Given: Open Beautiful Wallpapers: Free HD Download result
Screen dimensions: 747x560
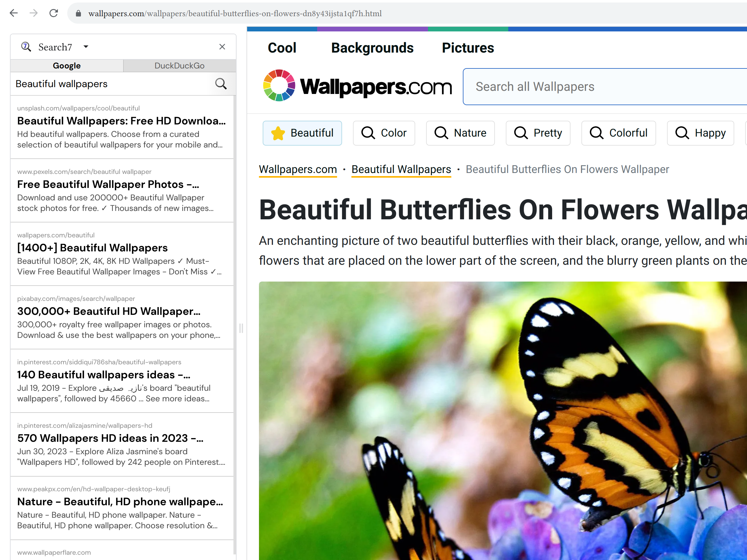Looking at the screenshot, I should [x=122, y=121].
